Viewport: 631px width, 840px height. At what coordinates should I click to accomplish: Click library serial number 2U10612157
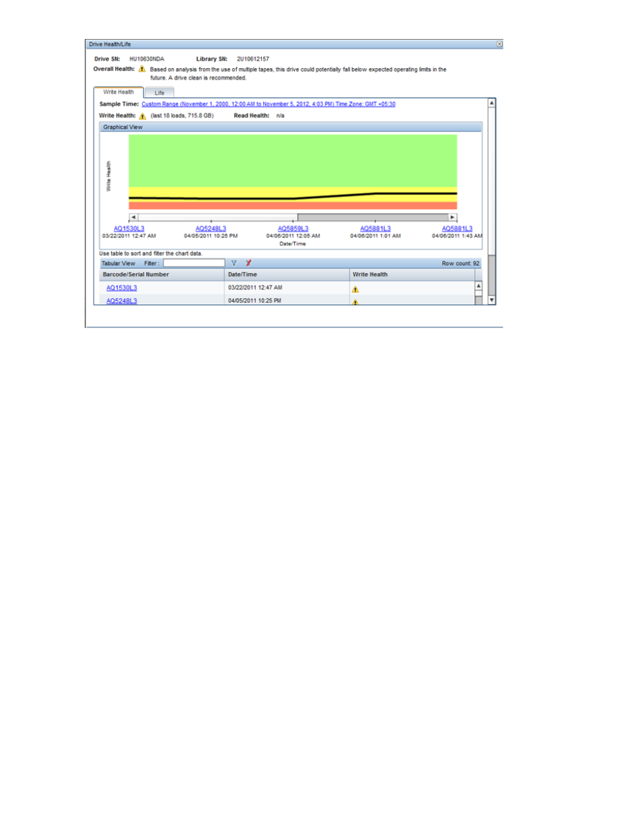coord(253,59)
